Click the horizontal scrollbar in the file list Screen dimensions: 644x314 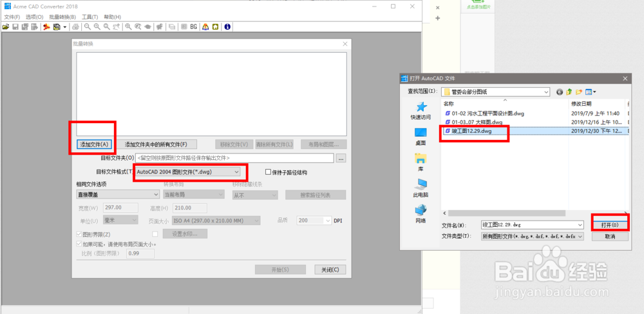click(x=506, y=213)
